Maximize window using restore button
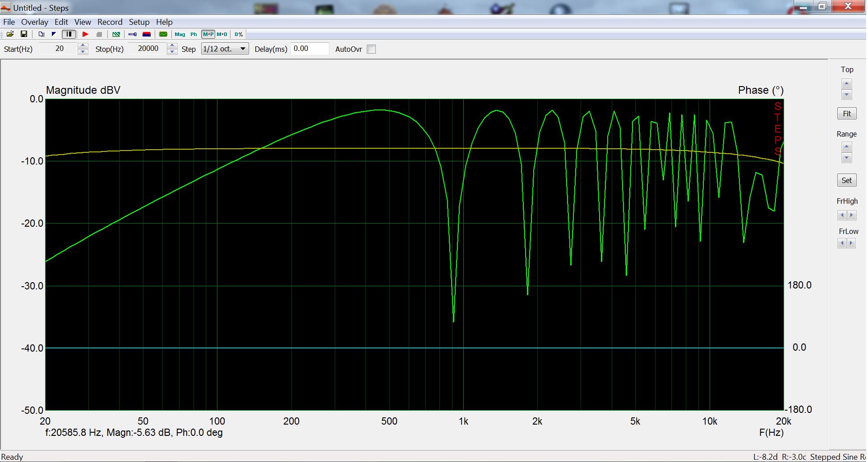 point(822,6)
